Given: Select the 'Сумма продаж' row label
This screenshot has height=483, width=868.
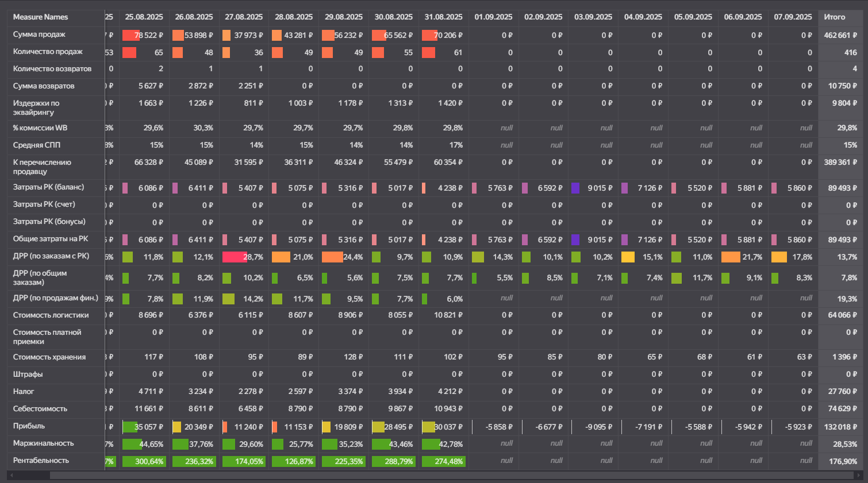Looking at the screenshot, I should pos(39,34).
